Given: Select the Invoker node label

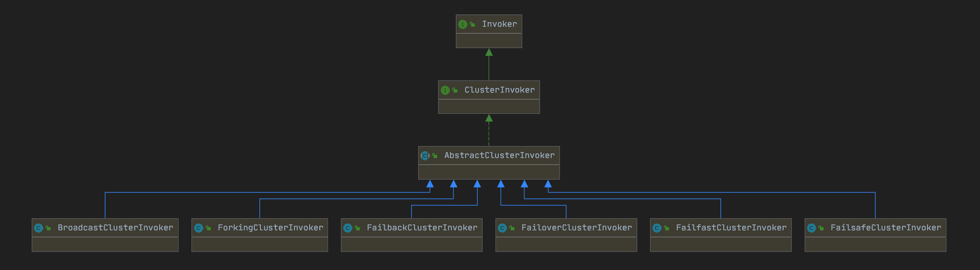Looking at the screenshot, I should (x=499, y=24).
